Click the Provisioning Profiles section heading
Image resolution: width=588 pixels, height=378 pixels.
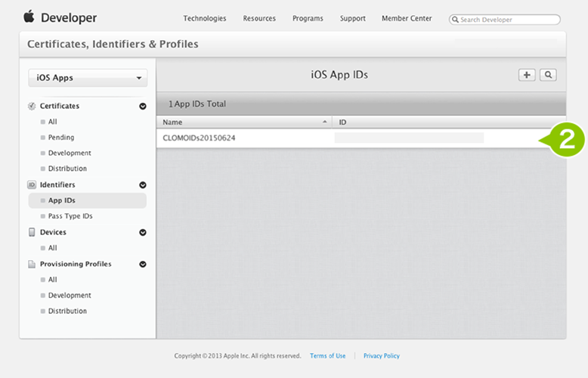pyautogui.click(x=76, y=264)
